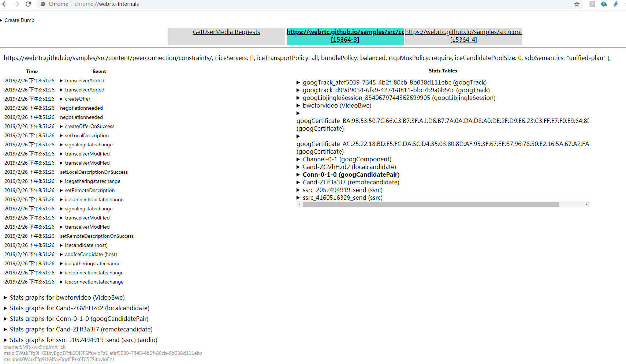
Task: Open the blue feather extension icon
Action: 616,4
